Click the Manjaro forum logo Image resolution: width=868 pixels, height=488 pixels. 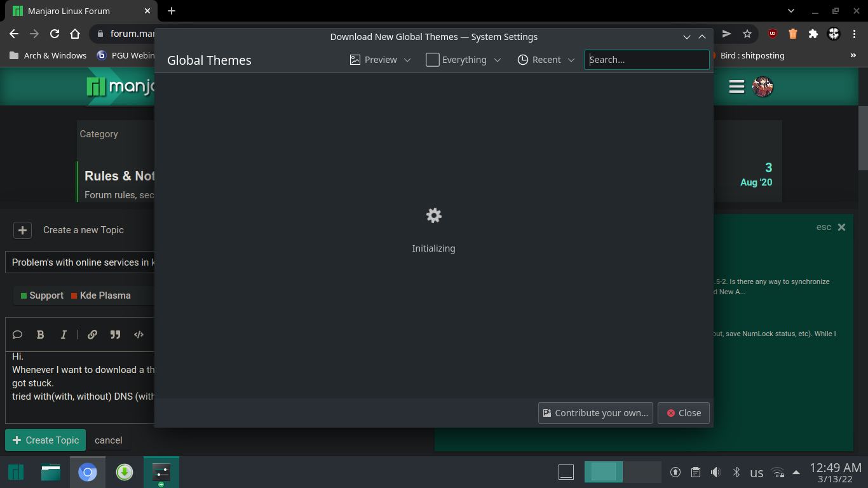[x=120, y=86]
